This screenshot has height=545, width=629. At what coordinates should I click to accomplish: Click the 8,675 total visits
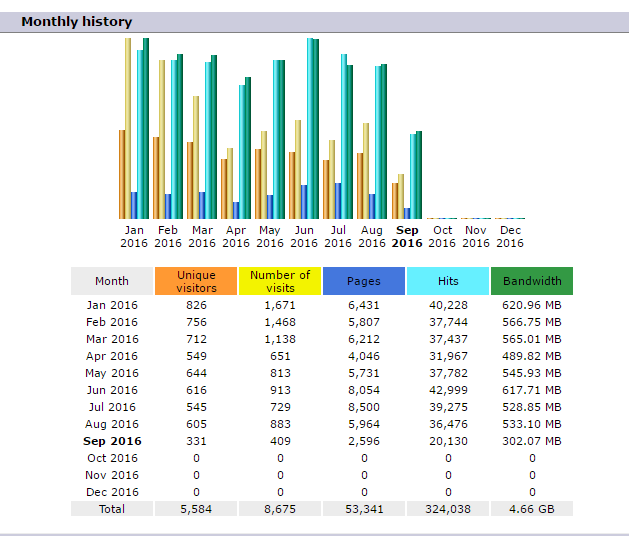[x=280, y=509]
